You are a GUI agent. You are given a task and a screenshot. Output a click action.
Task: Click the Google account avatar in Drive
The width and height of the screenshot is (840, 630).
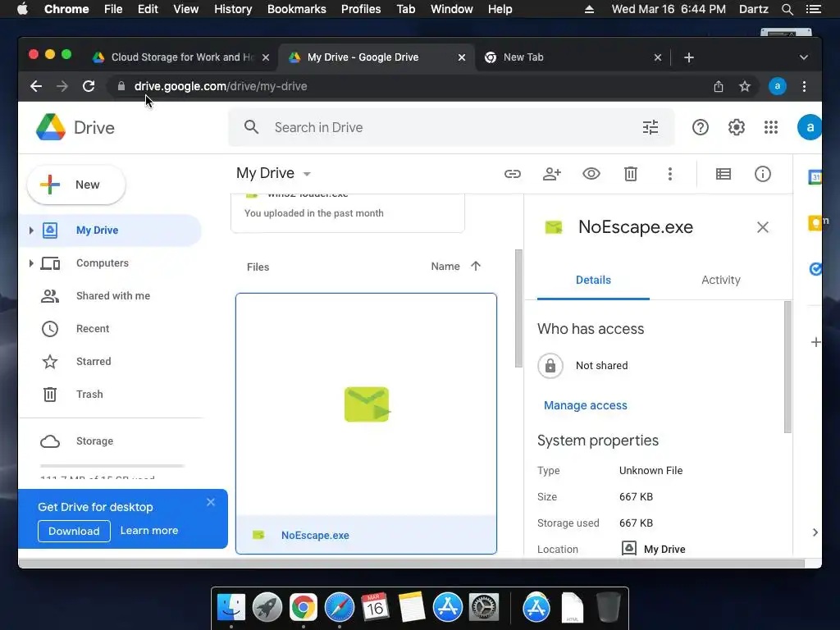[810, 127]
